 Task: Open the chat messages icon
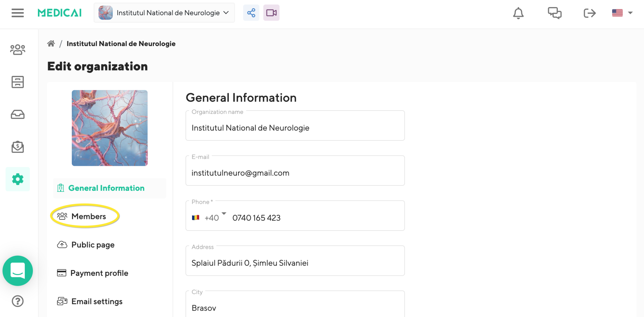point(554,13)
